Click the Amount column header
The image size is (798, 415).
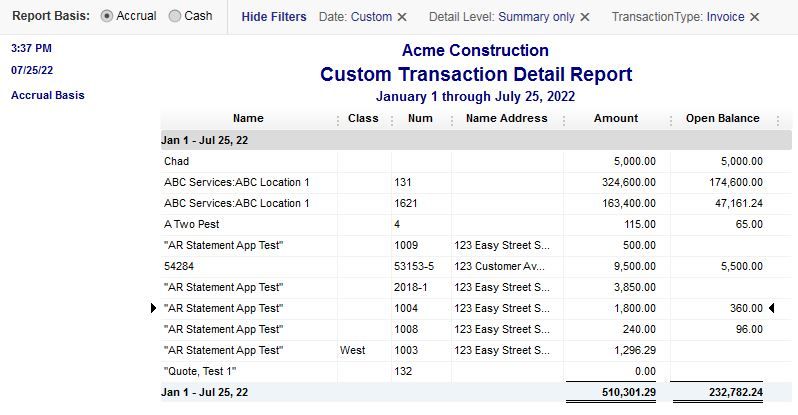pos(616,118)
